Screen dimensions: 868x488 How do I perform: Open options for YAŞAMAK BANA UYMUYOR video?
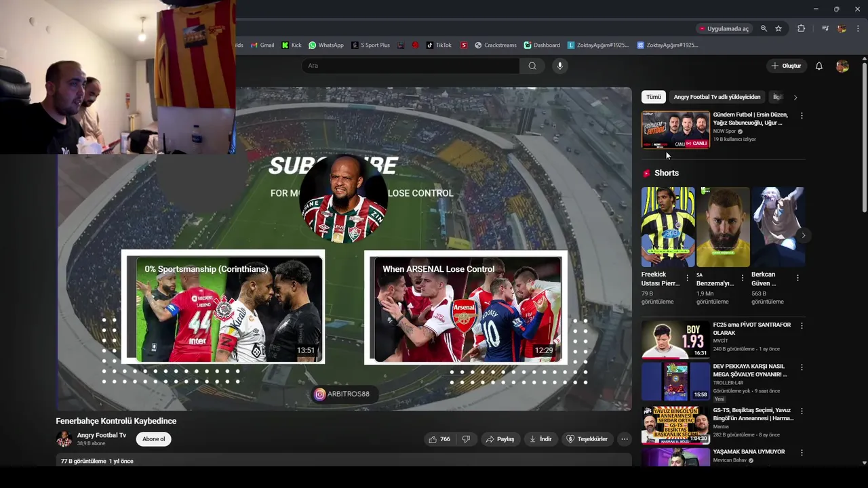(x=802, y=453)
